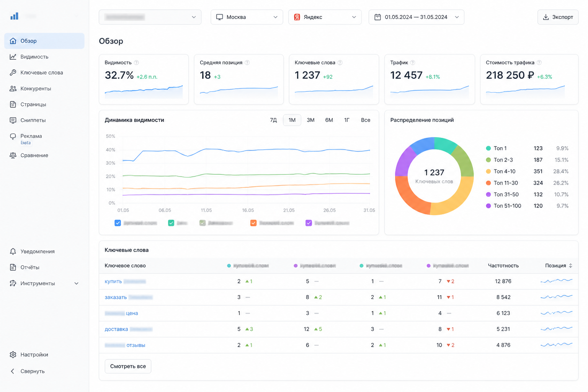Click help icon next to Средняя позиция
The image size is (588, 392).
coord(247,63)
